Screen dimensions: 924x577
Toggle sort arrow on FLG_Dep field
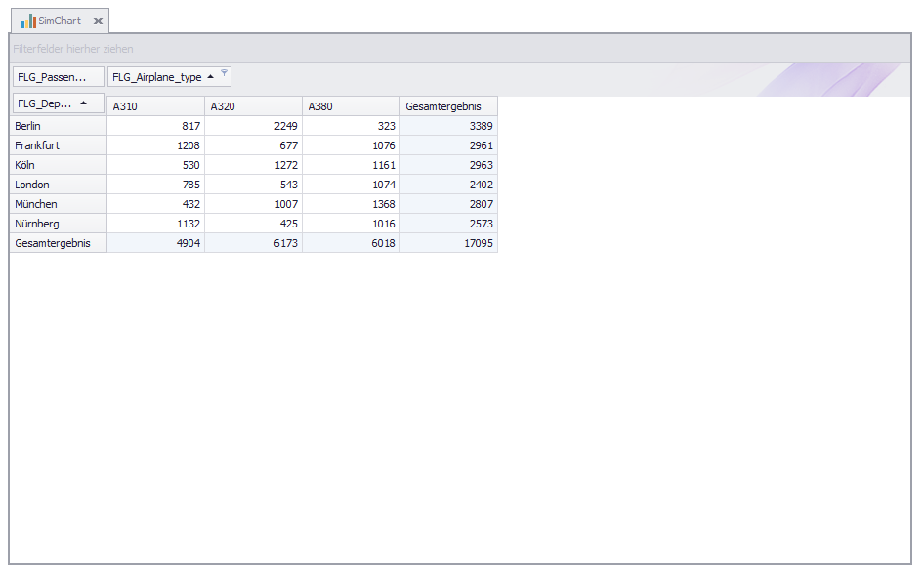tap(83, 103)
